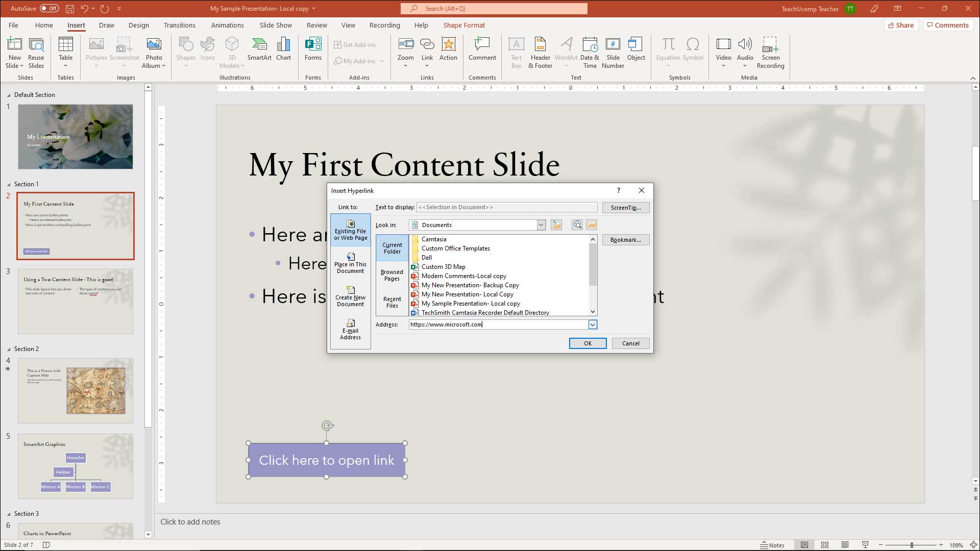Screen dimensions: 980x551
Task: Expand the Look in Documents dropdown
Action: pos(542,224)
